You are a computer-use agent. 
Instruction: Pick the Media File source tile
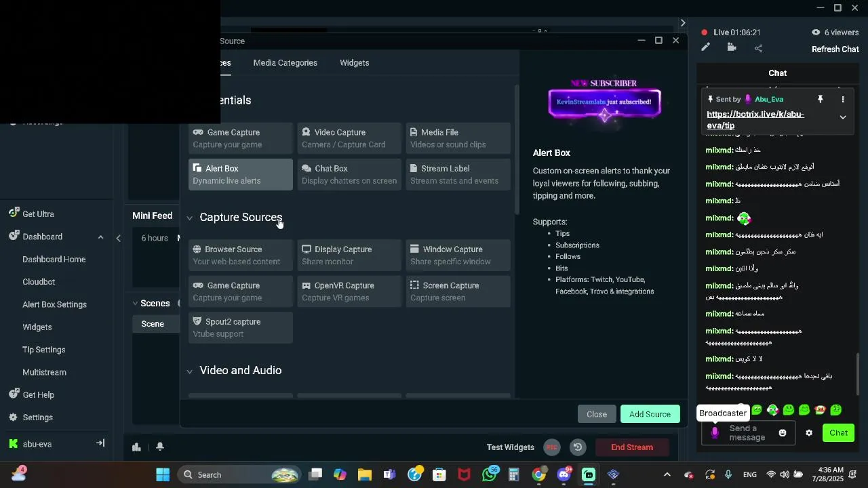[458, 138]
